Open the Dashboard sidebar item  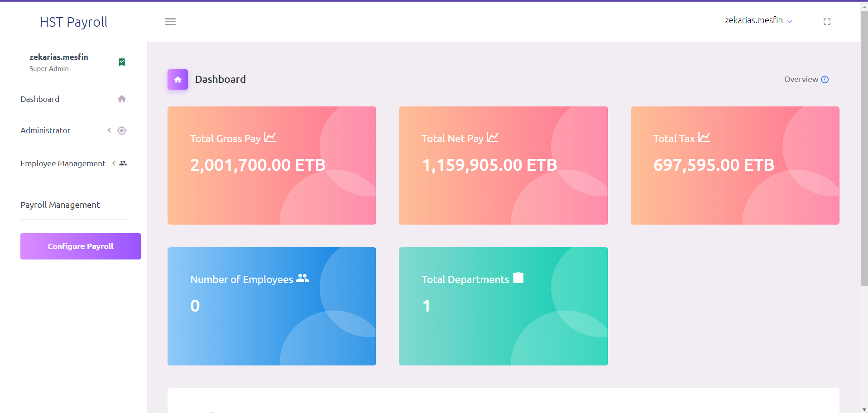pyautogui.click(x=73, y=99)
